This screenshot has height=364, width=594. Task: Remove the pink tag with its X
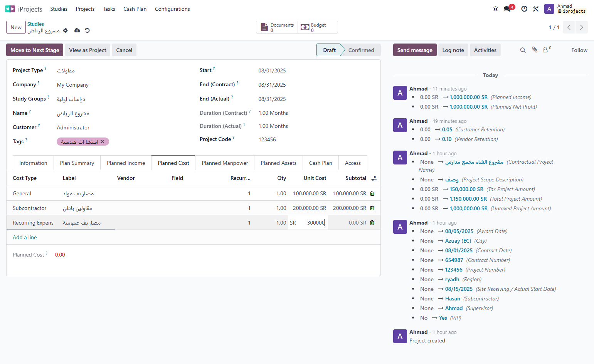tap(103, 142)
